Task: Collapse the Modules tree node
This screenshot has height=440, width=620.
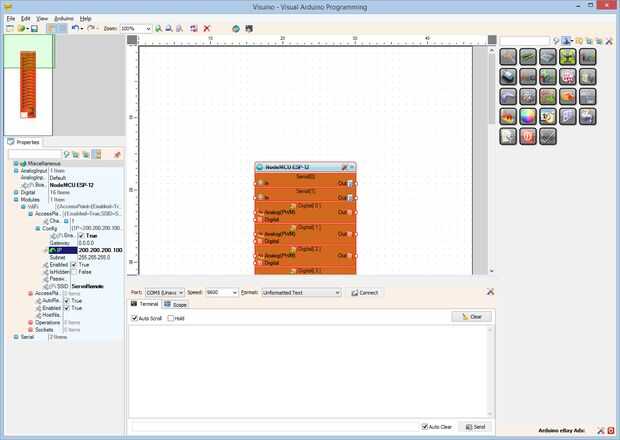Action: click(x=16, y=200)
